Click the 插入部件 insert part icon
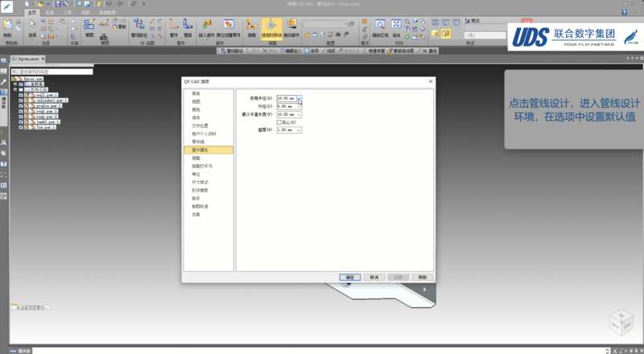 (x=206, y=26)
